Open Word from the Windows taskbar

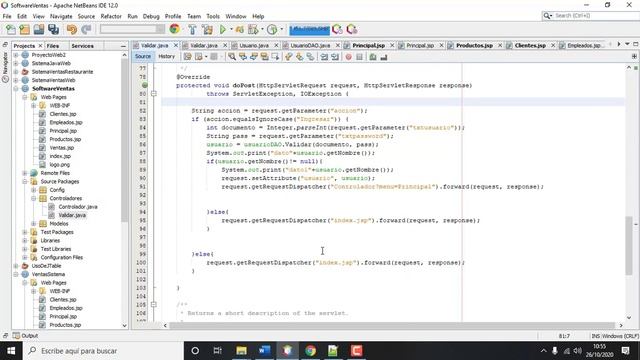(x=264, y=351)
